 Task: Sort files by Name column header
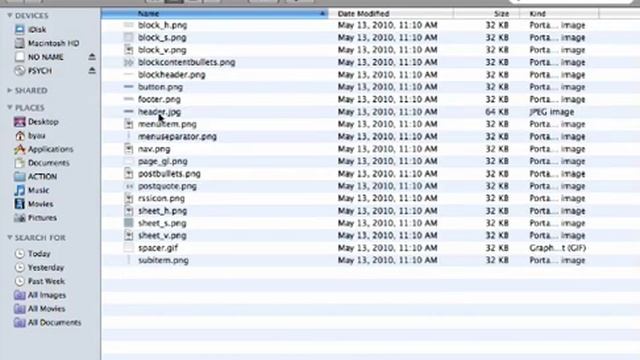tap(215, 13)
